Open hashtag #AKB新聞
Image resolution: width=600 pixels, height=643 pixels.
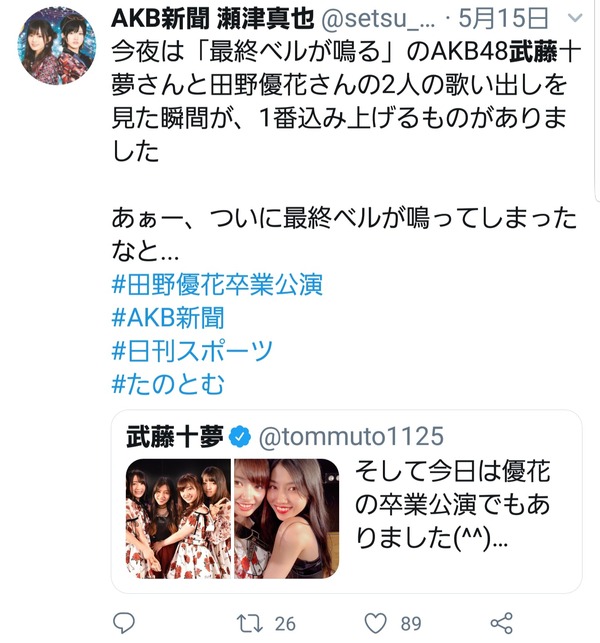click(x=168, y=317)
